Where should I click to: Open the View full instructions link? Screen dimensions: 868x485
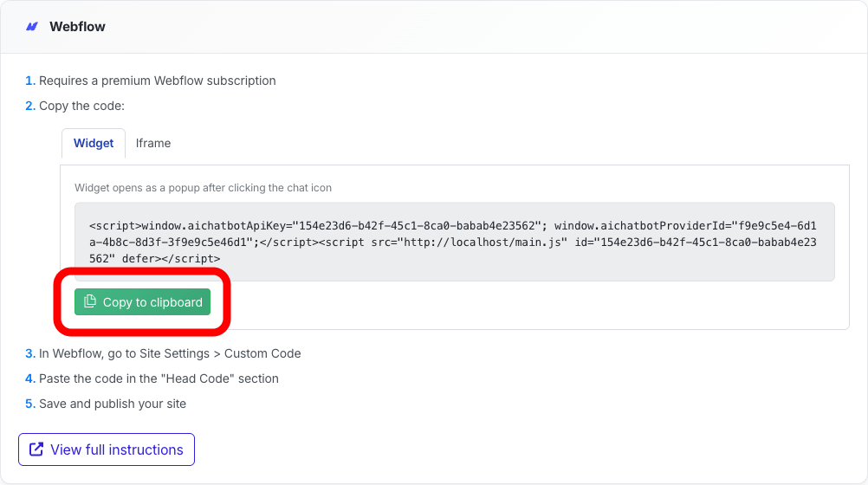pyautogui.click(x=116, y=449)
